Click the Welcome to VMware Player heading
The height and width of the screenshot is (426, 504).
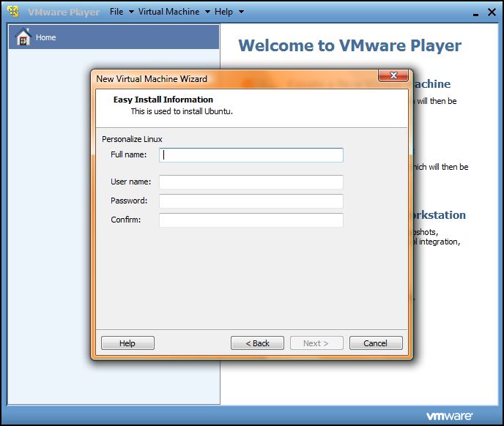[349, 45]
